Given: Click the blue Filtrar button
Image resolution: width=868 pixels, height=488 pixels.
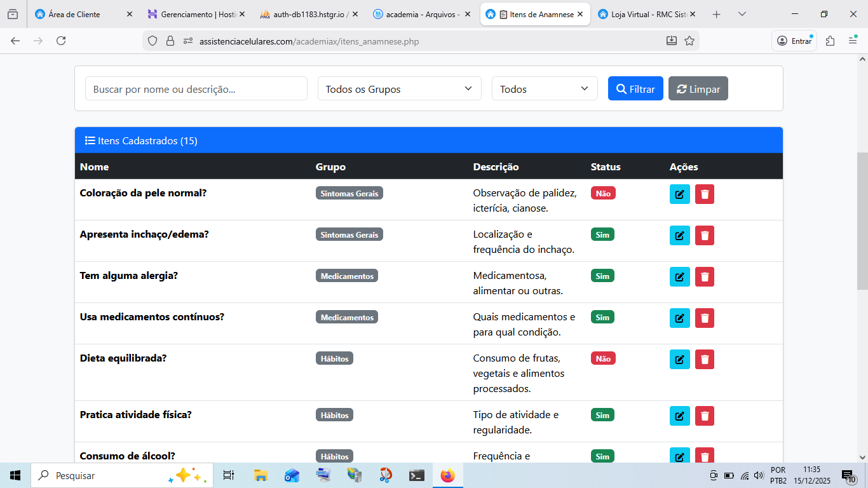Looking at the screenshot, I should coord(635,89).
